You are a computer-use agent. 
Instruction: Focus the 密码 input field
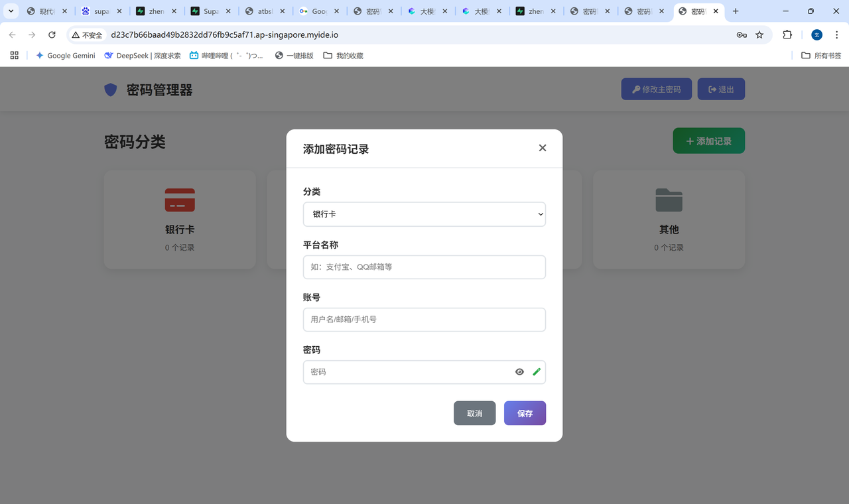424,372
